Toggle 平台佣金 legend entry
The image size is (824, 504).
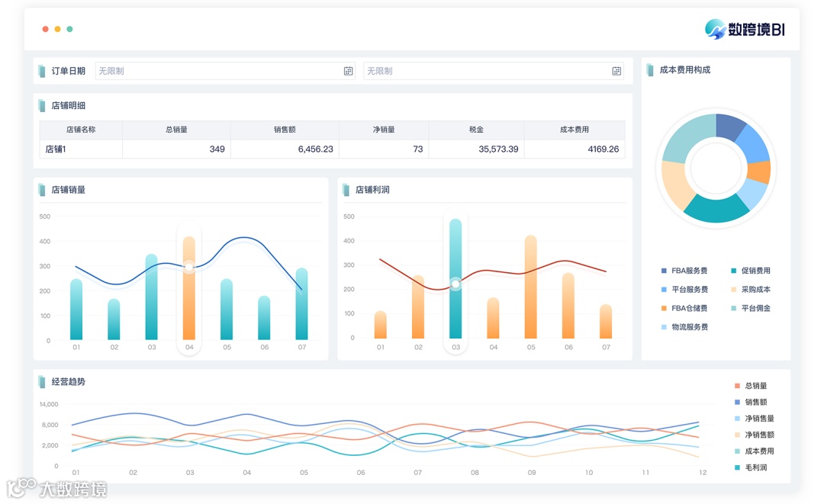pyautogui.click(x=751, y=308)
